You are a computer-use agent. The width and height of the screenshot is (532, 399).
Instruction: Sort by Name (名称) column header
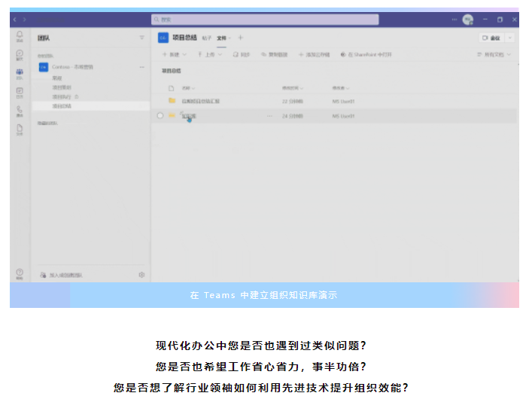click(188, 88)
